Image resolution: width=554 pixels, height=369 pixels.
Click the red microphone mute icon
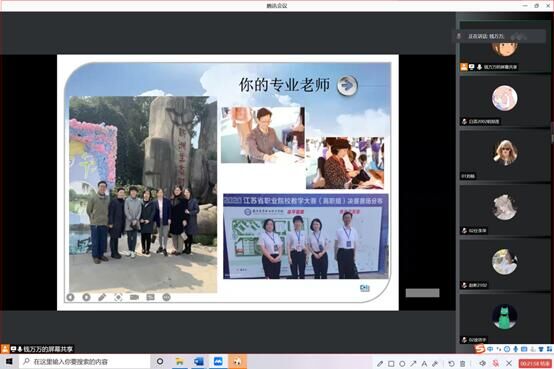pos(496,363)
